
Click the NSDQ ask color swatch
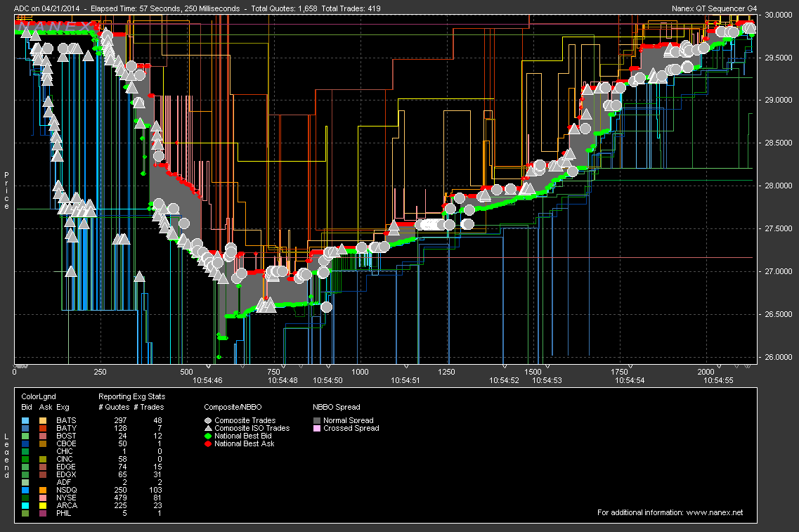tap(43, 490)
